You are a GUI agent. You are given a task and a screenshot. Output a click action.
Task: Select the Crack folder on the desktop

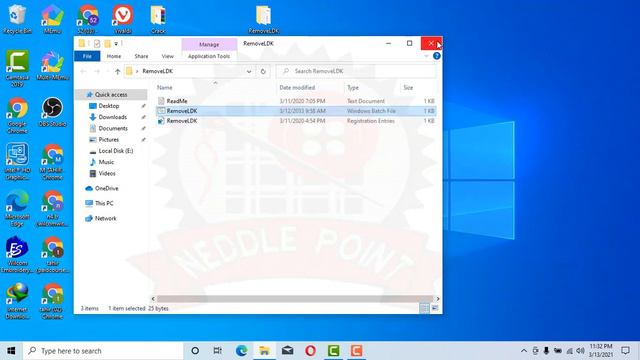click(158, 19)
